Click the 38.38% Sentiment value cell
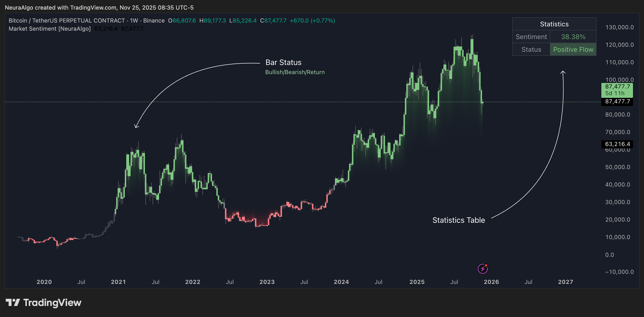Screen dimensions: 644x317 pyautogui.click(x=573, y=37)
